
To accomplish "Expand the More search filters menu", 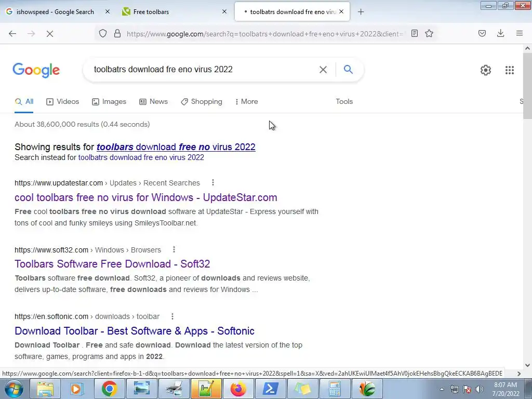I will [247, 101].
